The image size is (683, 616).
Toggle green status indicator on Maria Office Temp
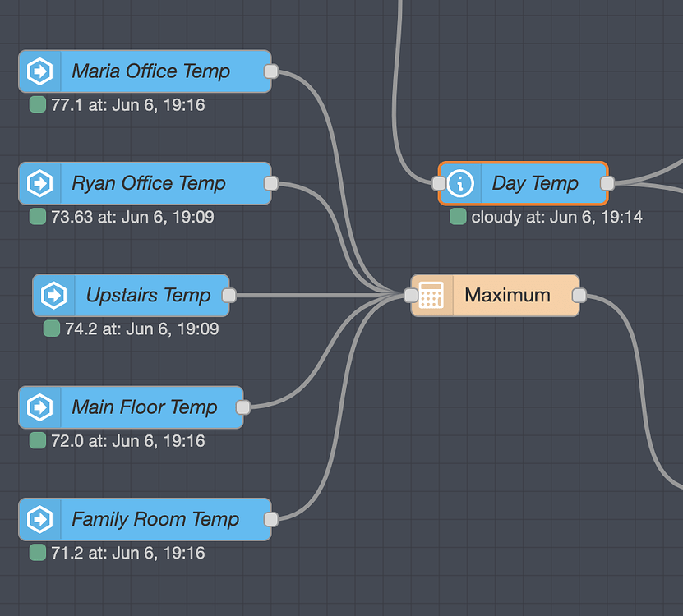(36, 104)
